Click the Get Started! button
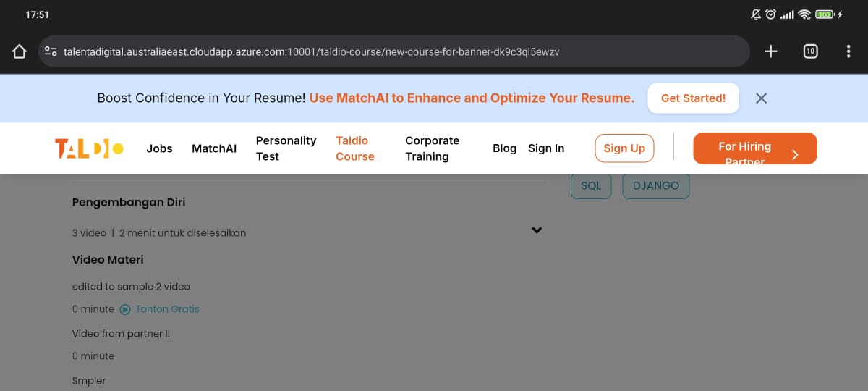 coord(693,98)
